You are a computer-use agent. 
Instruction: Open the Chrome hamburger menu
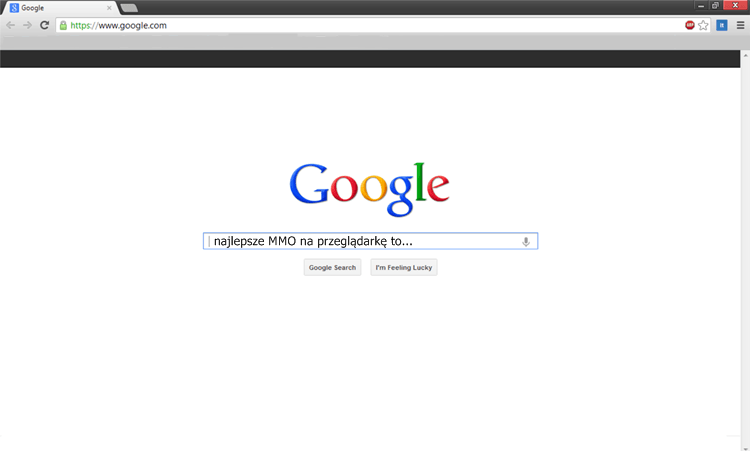coord(740,25)
